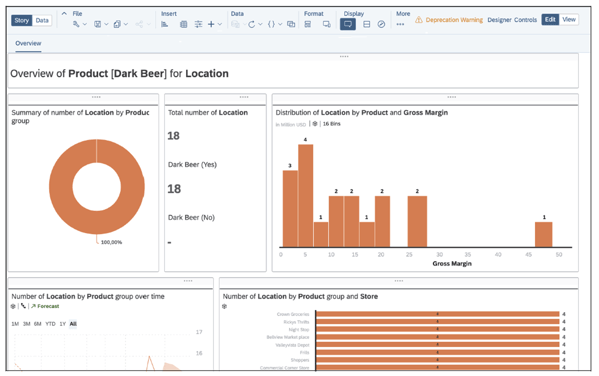
Task: Select the All time range
Action: click(73, 324)
